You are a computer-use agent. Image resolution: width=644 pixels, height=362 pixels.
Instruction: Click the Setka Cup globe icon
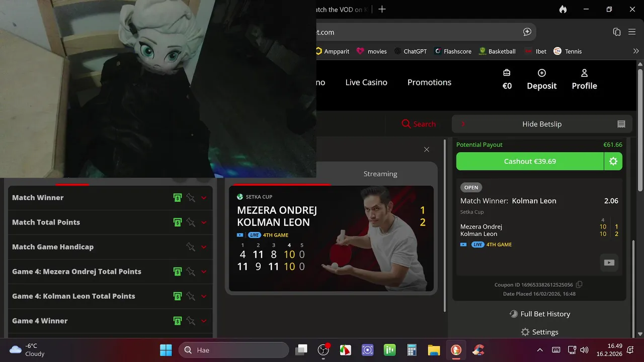[240, 197]
